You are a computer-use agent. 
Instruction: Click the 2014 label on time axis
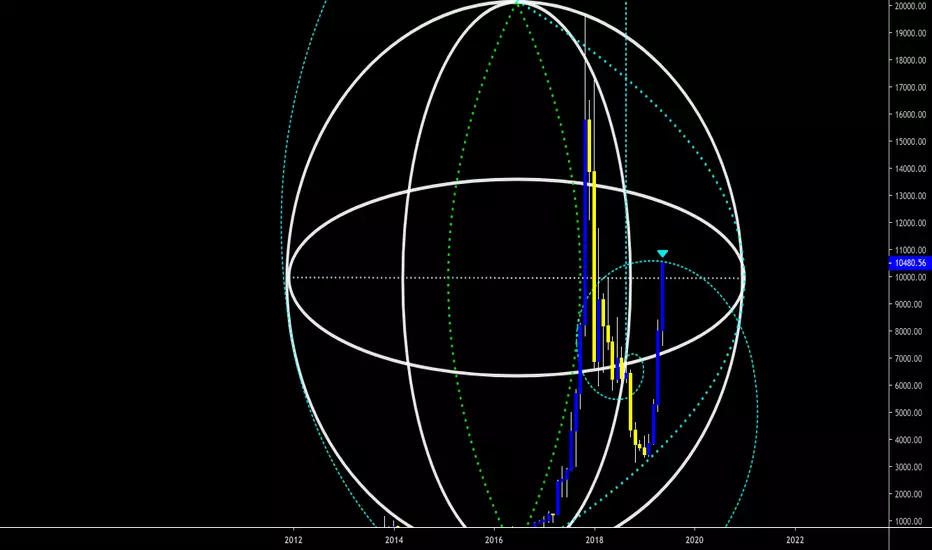click(393, 540)
